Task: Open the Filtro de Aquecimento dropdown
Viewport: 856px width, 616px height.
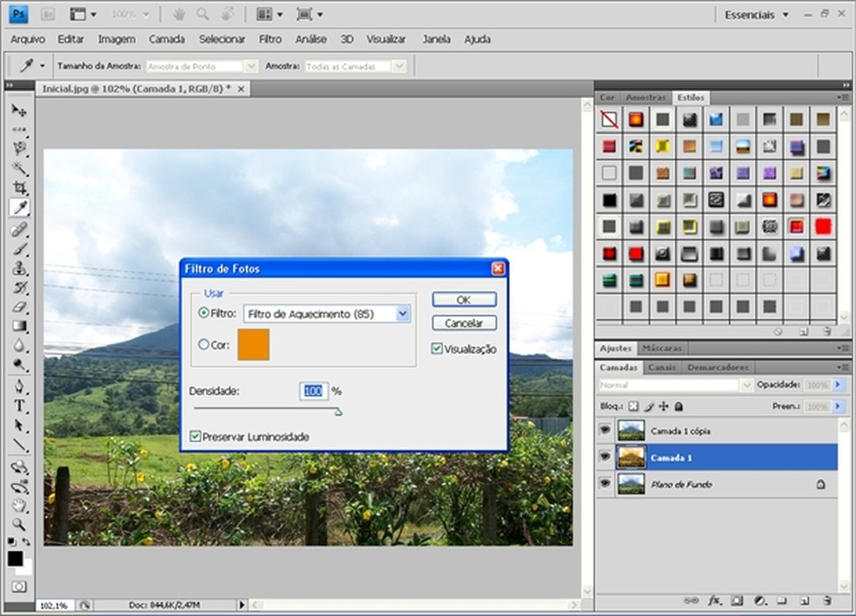Action: [x=403, y=314]
